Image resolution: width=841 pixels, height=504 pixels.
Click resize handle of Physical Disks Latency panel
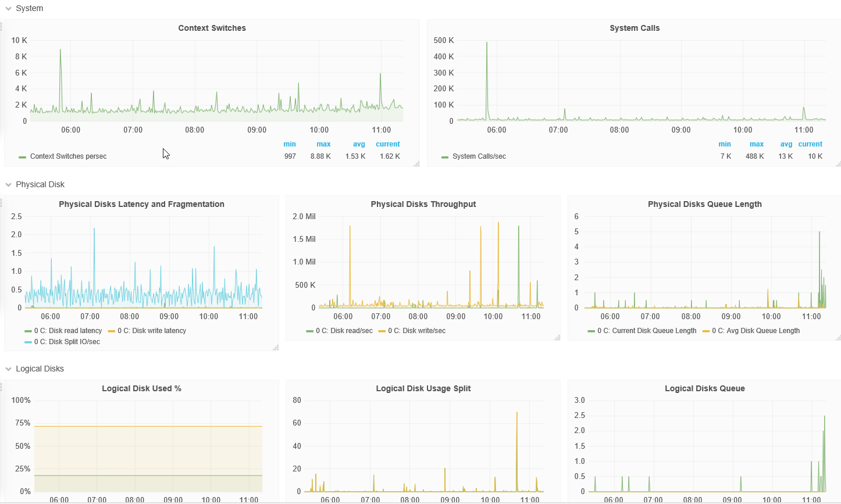click(276, 348)
